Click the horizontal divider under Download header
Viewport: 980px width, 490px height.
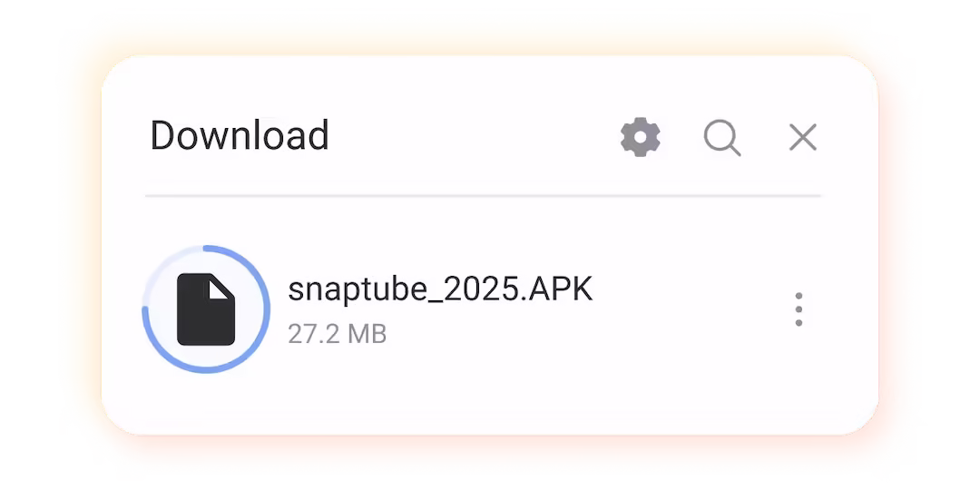coord(483,196)
